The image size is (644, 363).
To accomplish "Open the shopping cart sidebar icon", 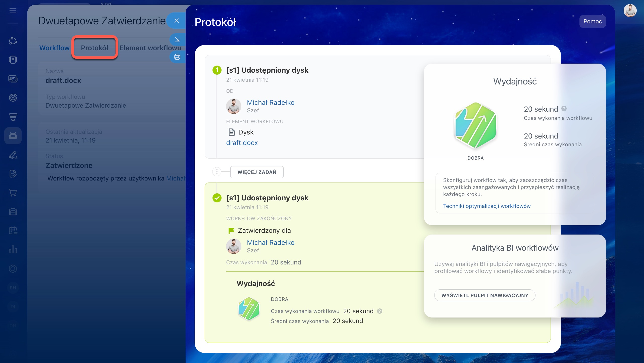I will 13,193.
